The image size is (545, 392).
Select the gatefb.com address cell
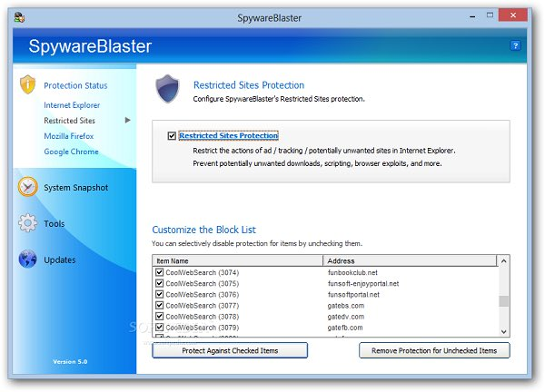pyautogui.click(x=345, y=328)
